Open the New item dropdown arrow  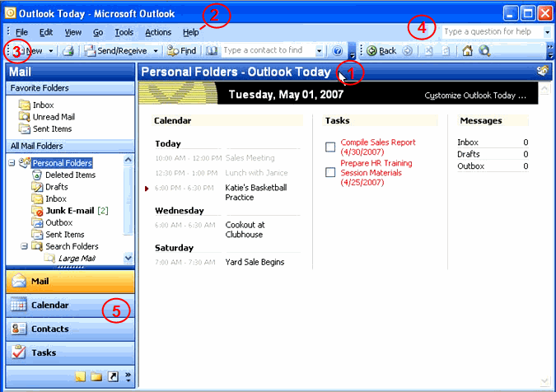[x=52, y=51]
